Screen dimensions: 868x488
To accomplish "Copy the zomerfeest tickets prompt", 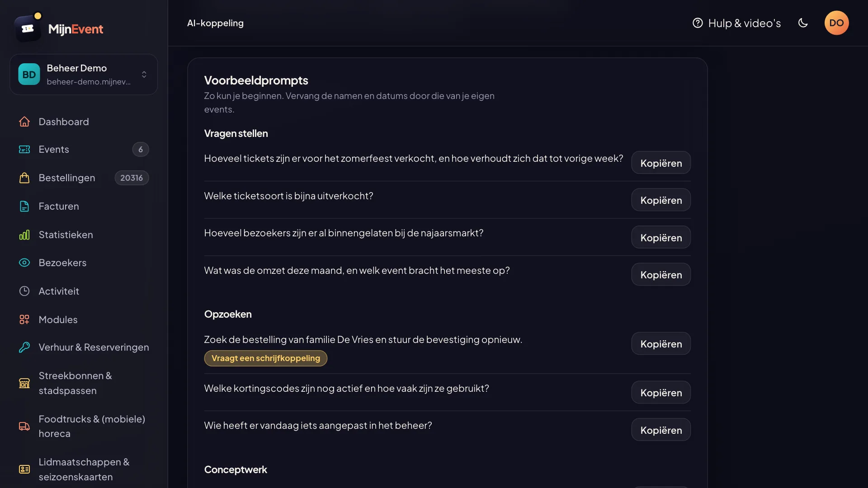I will [661, 163].
